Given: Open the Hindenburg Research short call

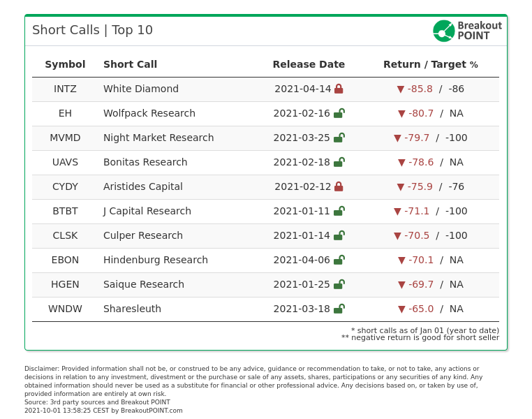Looking at the screenshot, I should tap(156, 260).
